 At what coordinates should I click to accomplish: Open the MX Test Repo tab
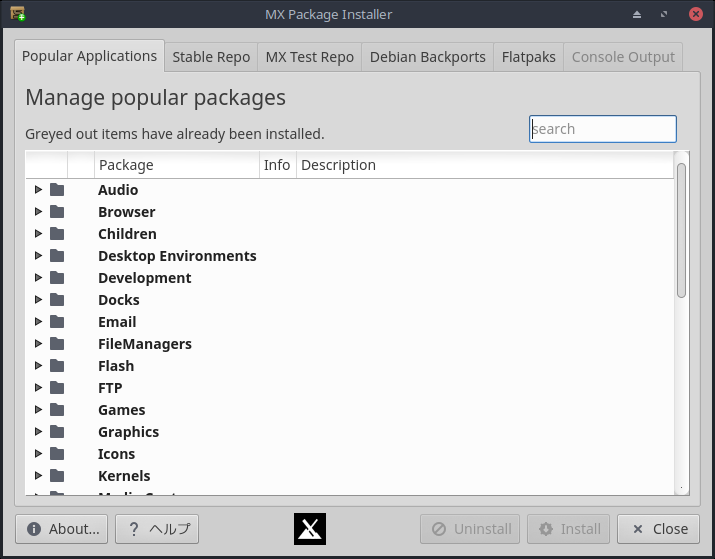coord(310,57)
